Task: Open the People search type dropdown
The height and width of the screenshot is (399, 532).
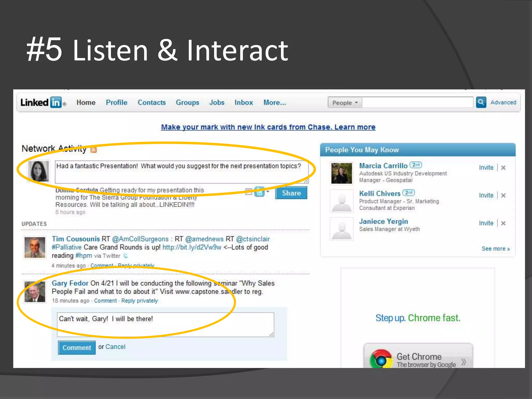Action: point(345,103)
